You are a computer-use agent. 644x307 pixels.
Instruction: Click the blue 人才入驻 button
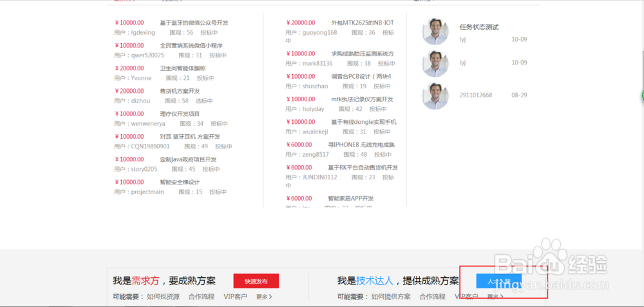click(x=499, y=281)
